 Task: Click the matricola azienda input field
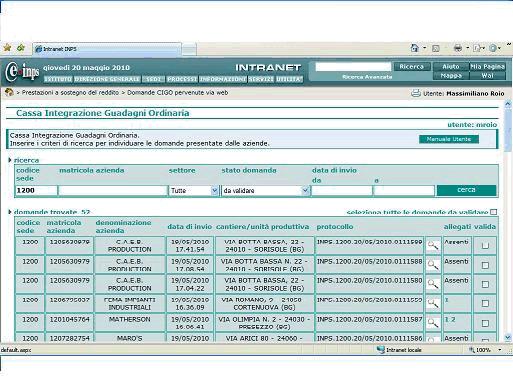pyautogui.click(x=113, y=191)
